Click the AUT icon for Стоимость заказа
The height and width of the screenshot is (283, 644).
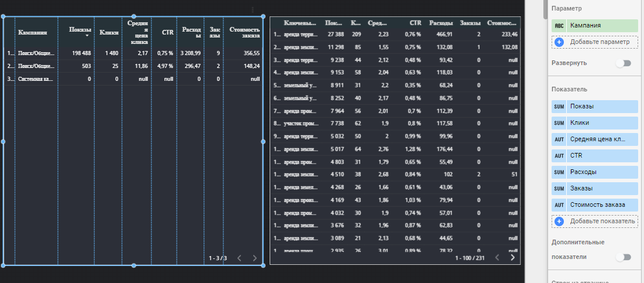tap(559, 205)
